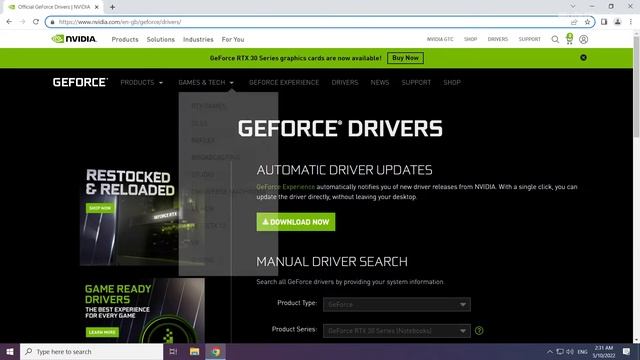Open SHOP in the GeForce nav bar

452,82
